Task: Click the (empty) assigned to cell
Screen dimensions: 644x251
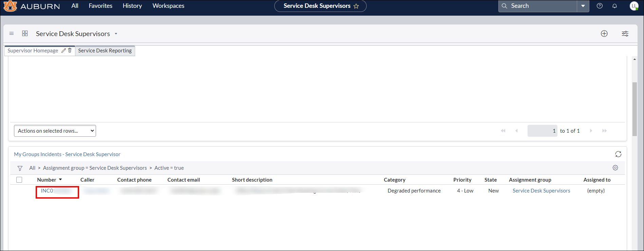Action: (596, 191)
